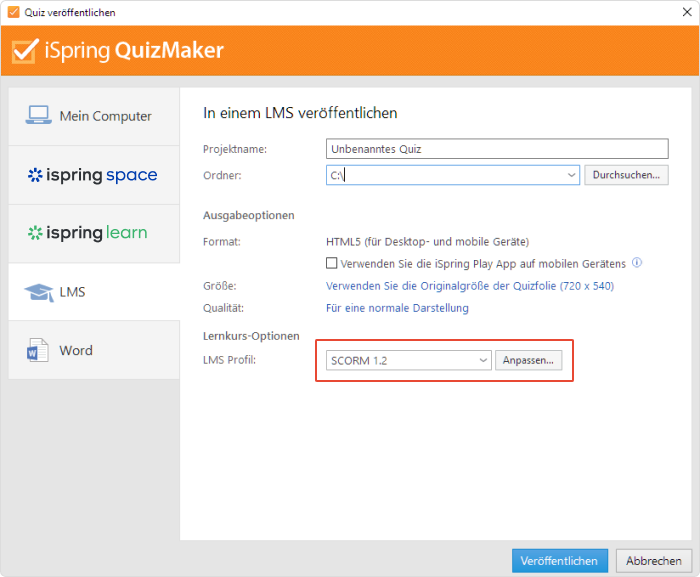700x577 pixels.
Task: Enable the iSpring Play App checkbox
Action: tap(332, 263)
